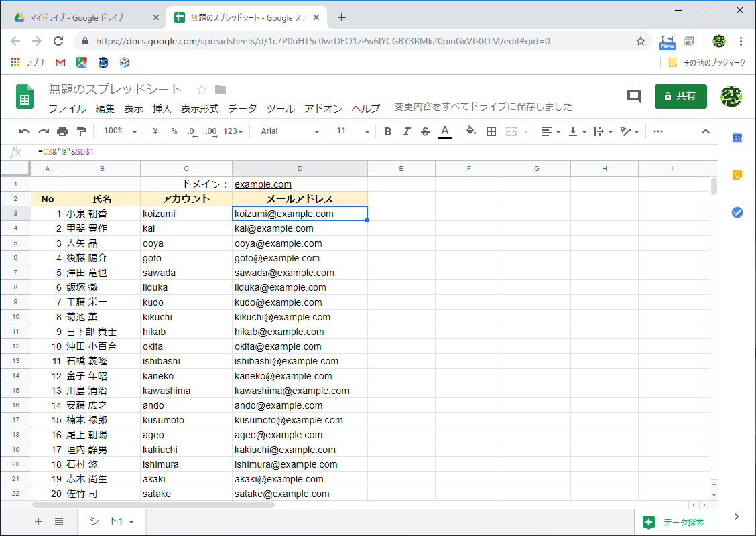Viewport: 756px width, 536px height.
Task: Toggle strikethrough formatting
Action: (426, 131)
